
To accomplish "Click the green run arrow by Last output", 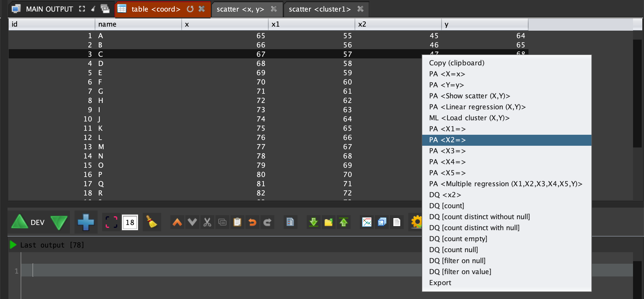I will coord(13,245).
